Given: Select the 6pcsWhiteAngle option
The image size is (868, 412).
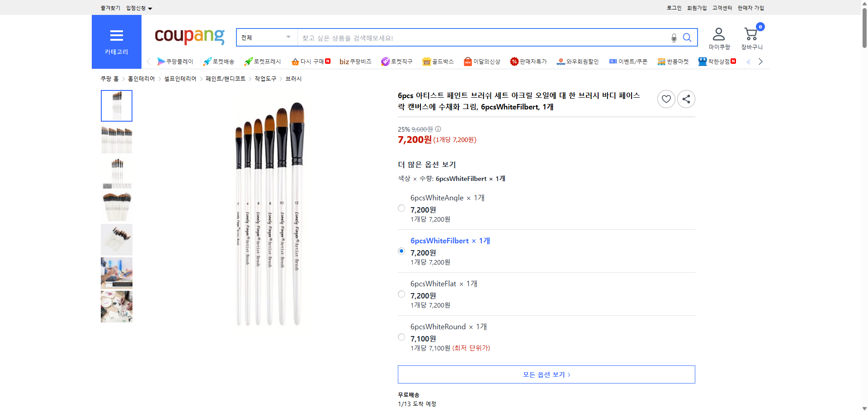Looking at the screenshot, I should [x=401, y=208].
